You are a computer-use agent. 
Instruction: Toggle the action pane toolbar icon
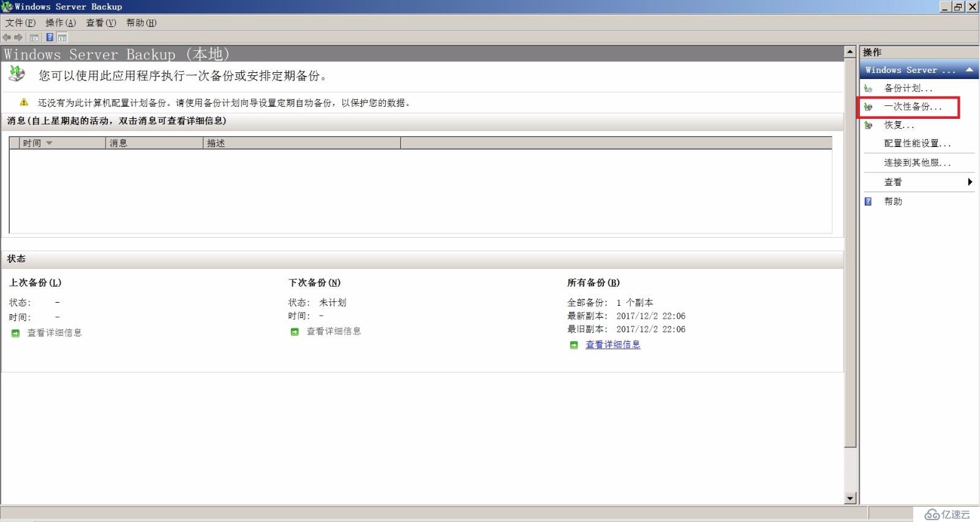(x=62, y=37)
